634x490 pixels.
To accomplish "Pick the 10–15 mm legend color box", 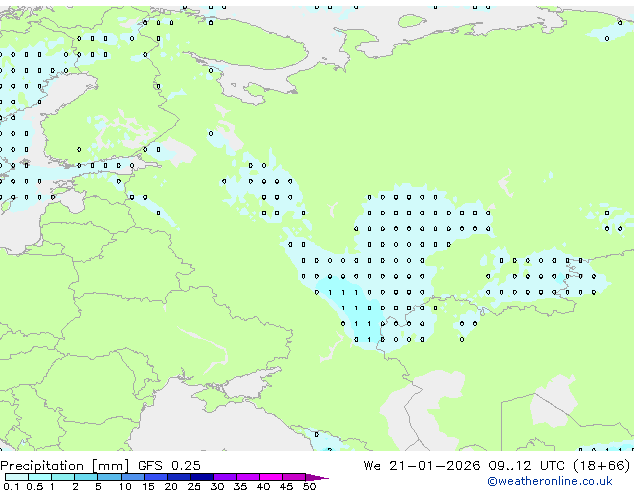I will point(133,477).
